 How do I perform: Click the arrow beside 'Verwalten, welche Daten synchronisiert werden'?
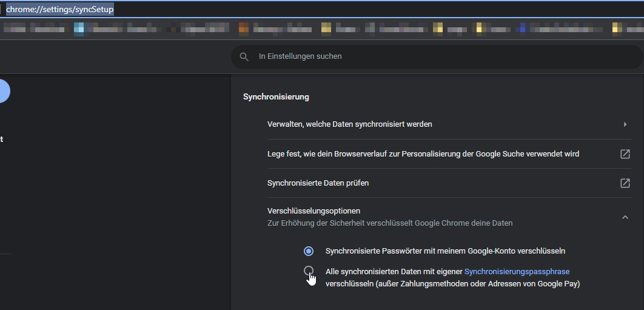pyautogui.click(x=625, y=124)
